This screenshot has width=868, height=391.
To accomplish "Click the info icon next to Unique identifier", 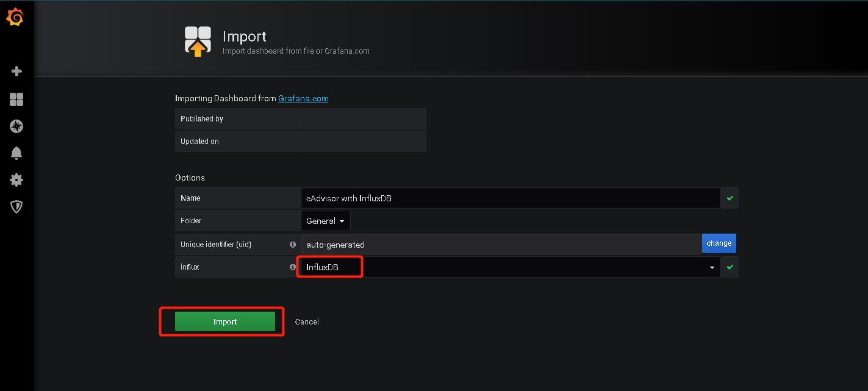I will pos(293,244).
